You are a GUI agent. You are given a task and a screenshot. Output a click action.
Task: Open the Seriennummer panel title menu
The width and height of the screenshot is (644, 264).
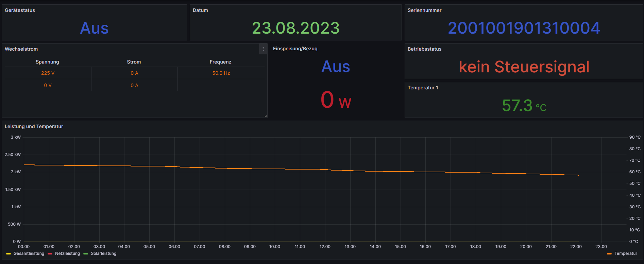(424, 10)
